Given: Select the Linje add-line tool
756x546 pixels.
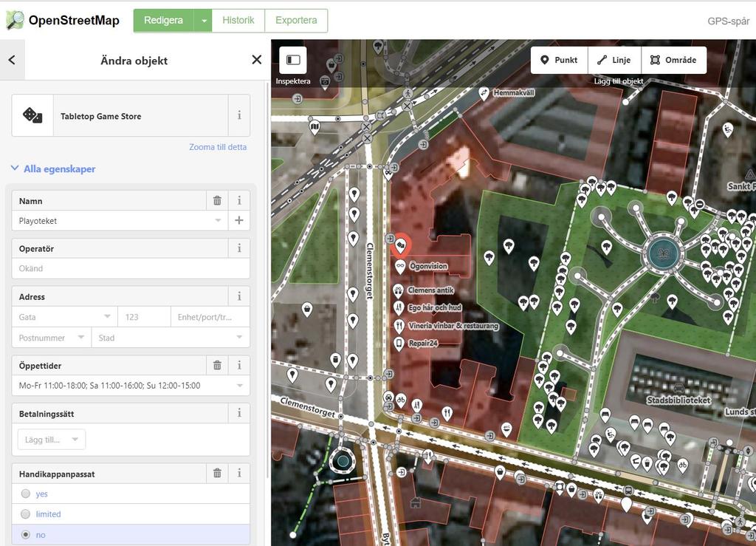Looking at the screenshot, I should pyautogui.click(x=614, y=60).
